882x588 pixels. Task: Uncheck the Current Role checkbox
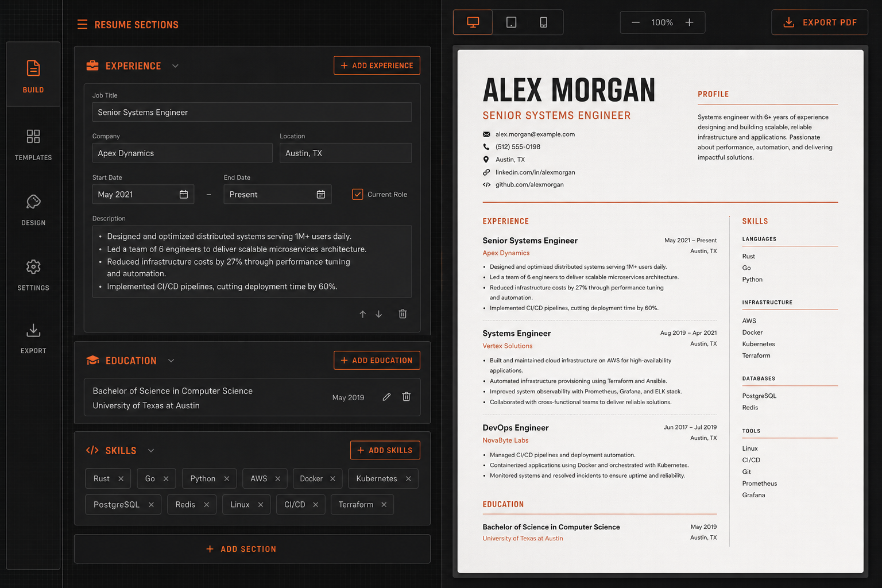click(357, 194)
